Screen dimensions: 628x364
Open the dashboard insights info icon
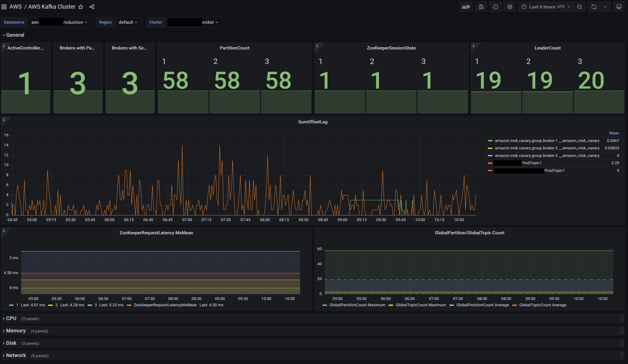click(x=495, y=7)
